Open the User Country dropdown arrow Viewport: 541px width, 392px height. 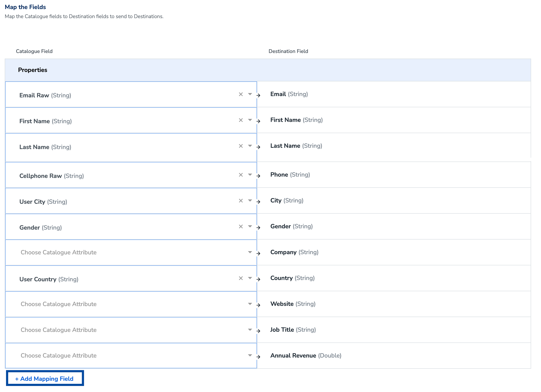(250, 278)
